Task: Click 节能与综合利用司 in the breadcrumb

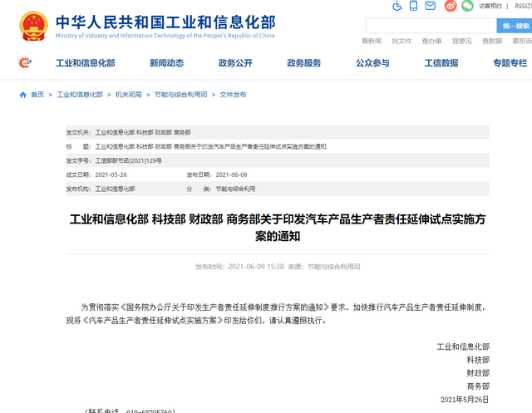Action: [x=180, y=96]
